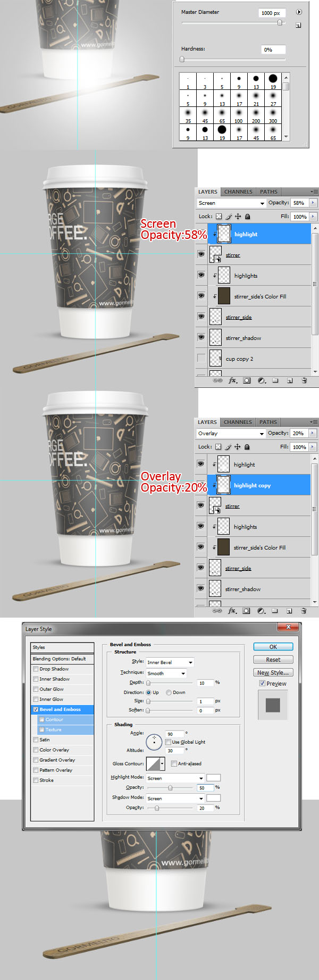Viewport: 319px width, 980px height.
Task: Open the Gloss Contour thumbnail picker
Action: [x=153, y=763]
